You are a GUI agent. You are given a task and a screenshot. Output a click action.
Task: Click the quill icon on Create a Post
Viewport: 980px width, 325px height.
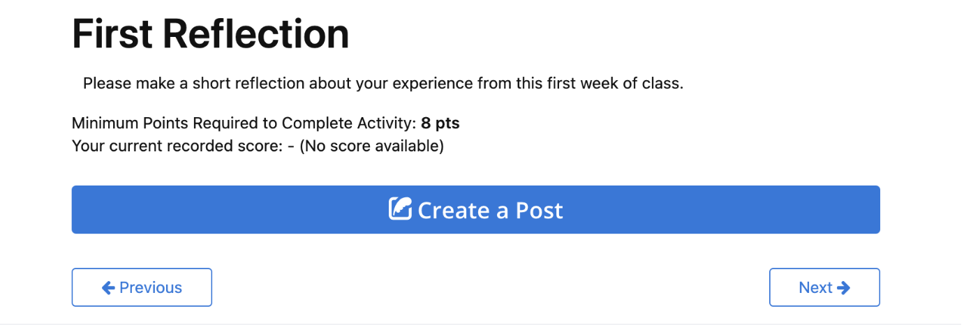[x=401, y=209]
